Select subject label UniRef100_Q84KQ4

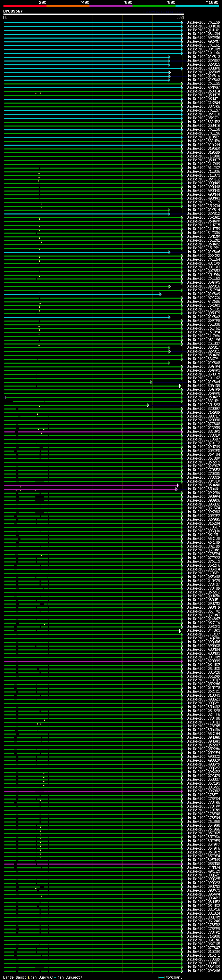click(203, 34)
